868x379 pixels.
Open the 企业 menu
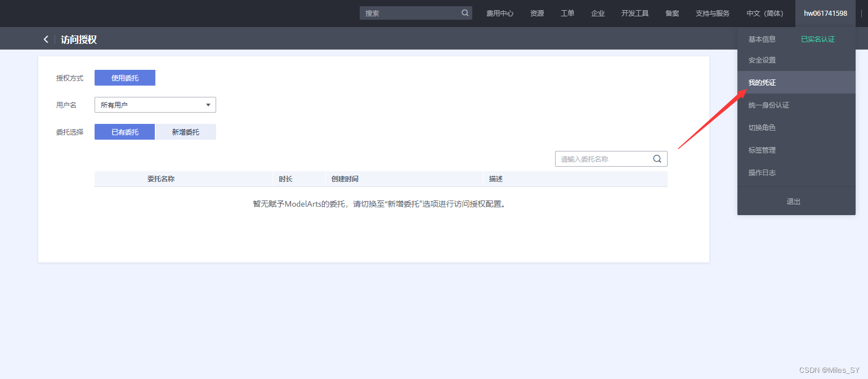(x=598, y=13)
